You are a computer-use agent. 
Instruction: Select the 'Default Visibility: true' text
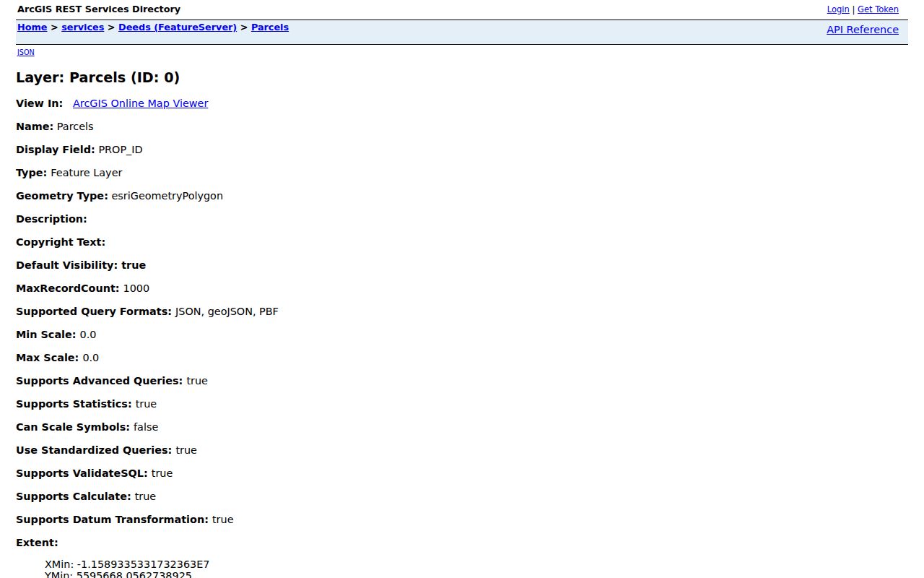pos(81,265)
